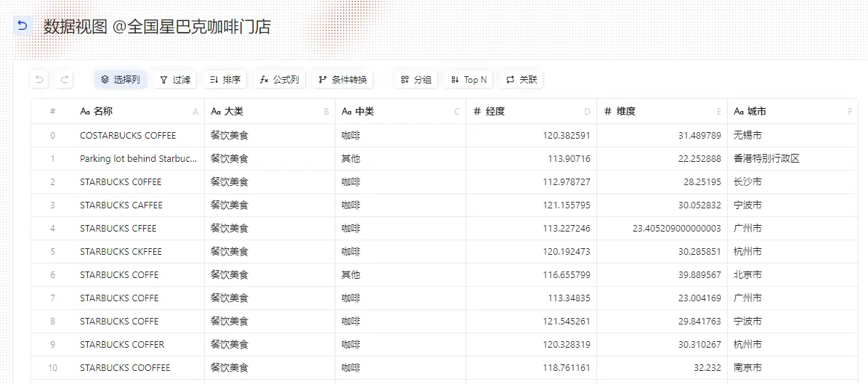
Task: Click latitude value 31.489789
Action: (699, 136)
